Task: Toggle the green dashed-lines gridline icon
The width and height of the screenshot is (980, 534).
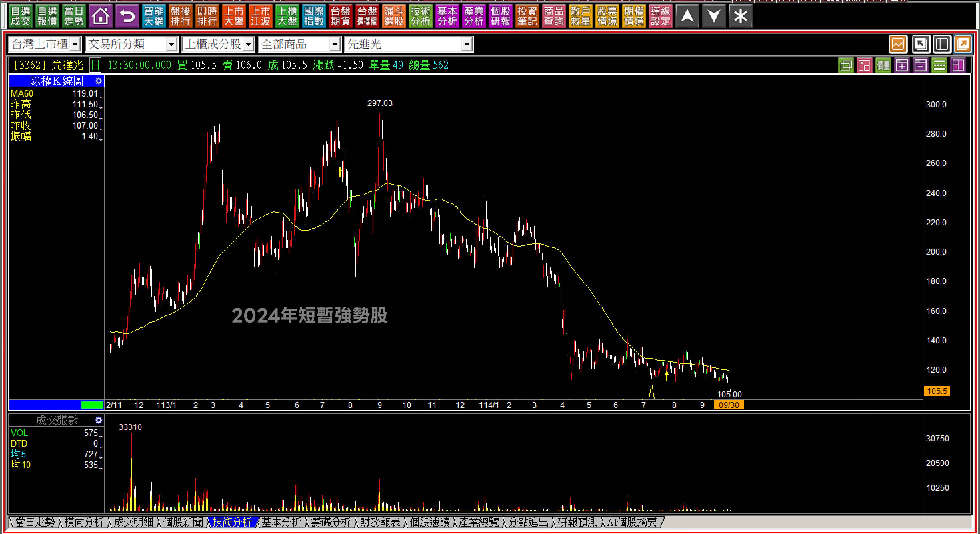Action: (939, 65)
